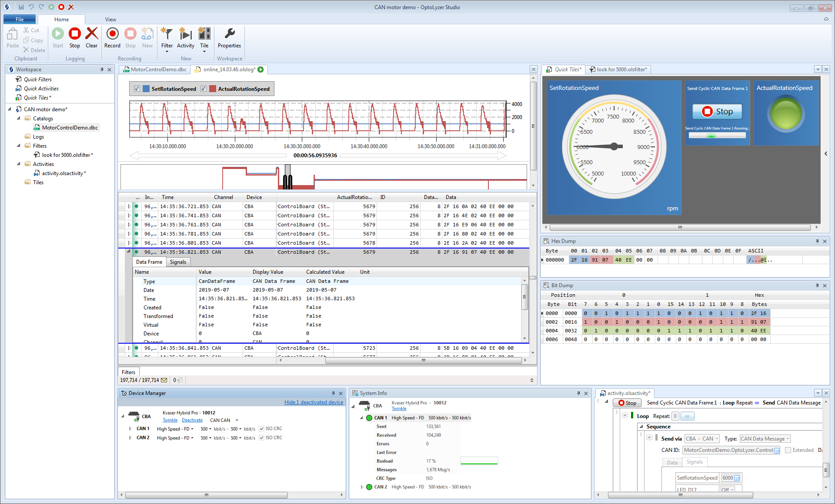Expand the 14:35:36.721.853 message row

point(129,206)
